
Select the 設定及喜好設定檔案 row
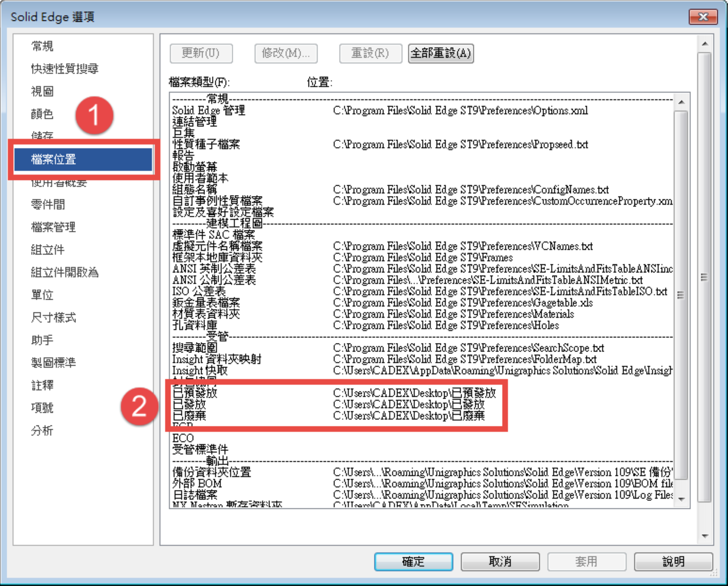(422, 212)
